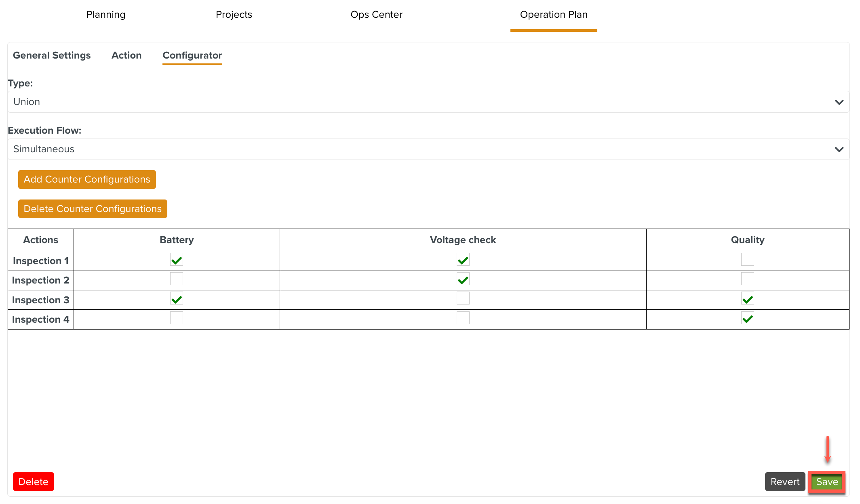Open the Action tab
860x504 pixels.
[x=126, y=55]
